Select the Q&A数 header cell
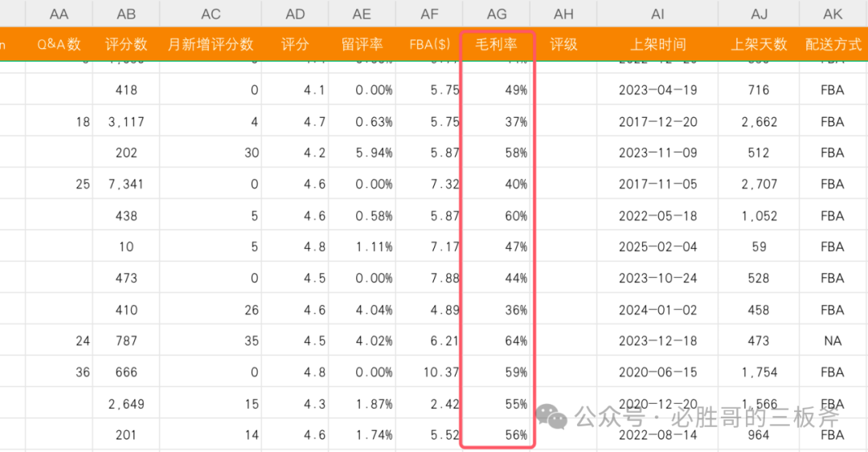 coord(59,44)
